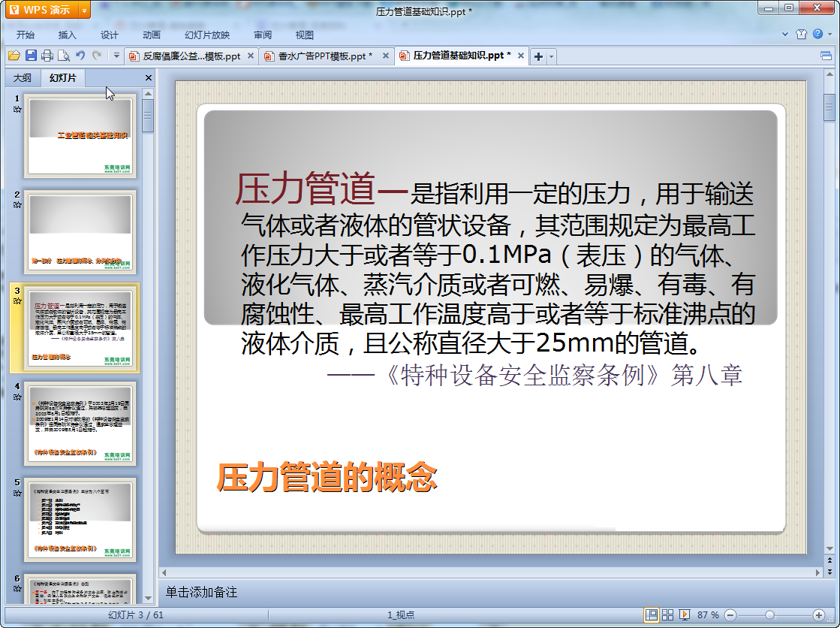The height and width of the screenshot is (628, 840).
Task: Open the WPS 演示 application menu arrow
Action: coord(84,10)
